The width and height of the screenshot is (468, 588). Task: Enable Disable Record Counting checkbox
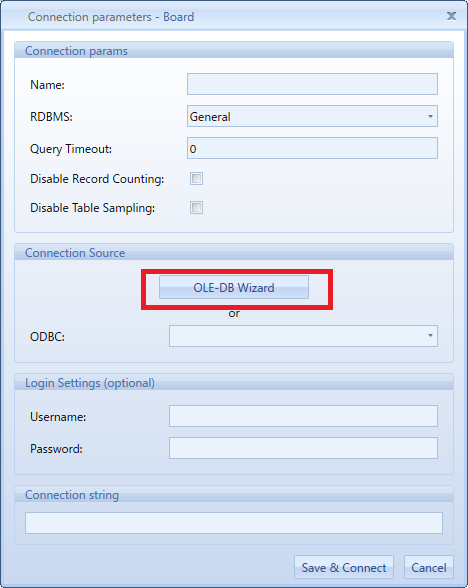click(x=196, y=178)
